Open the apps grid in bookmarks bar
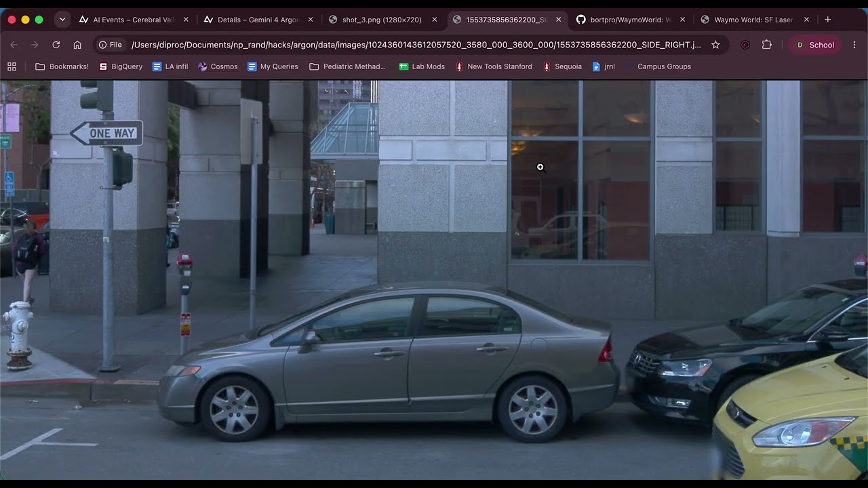Viewport: 868px width, 488px height. click(12, 66)
